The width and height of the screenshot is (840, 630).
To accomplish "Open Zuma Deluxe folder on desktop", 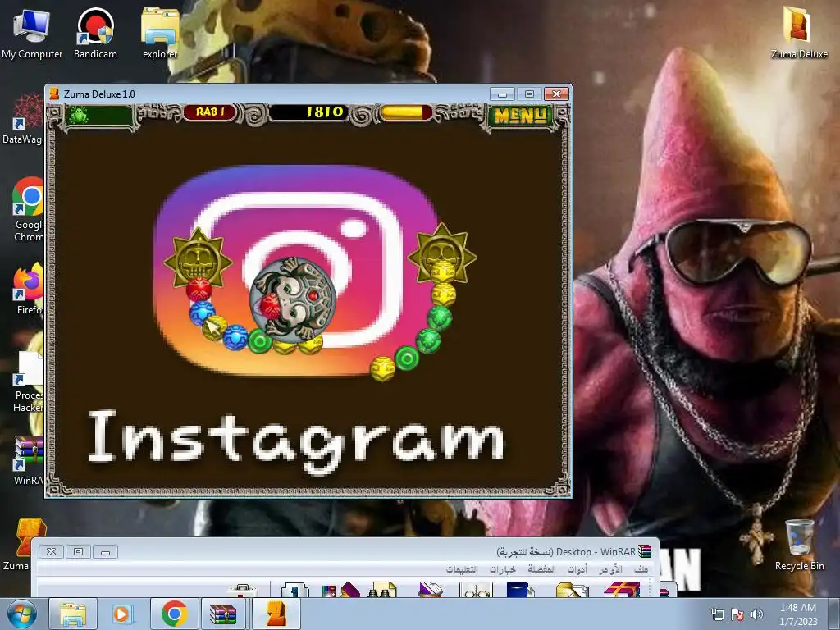I will pyautogui.click(x=799, y=34).
